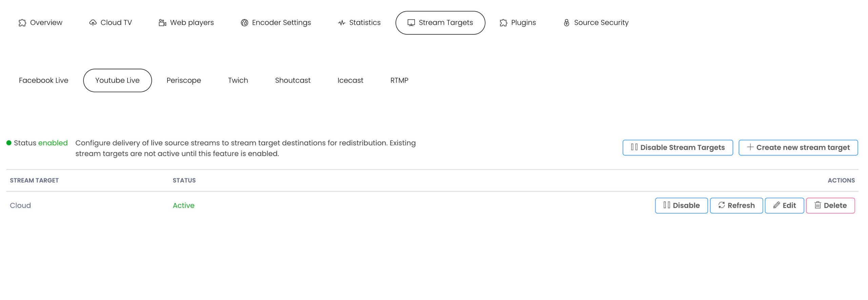The width and height of the screenshot is (868, 300).
Task: Delete the Cloud stream target
Action: pyautogui.click(x=830, y=206)
